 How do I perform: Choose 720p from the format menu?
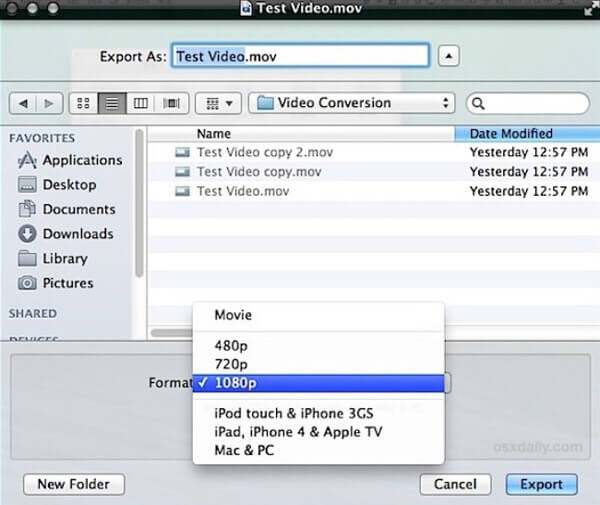click(x=231, y=364)
